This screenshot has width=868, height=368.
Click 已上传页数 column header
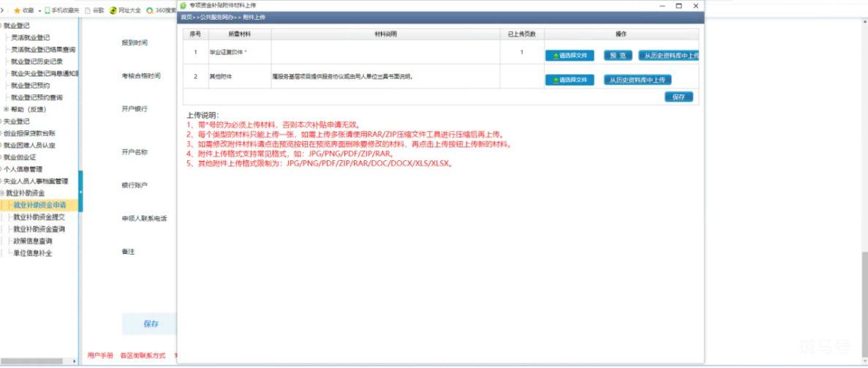(522, 34)
